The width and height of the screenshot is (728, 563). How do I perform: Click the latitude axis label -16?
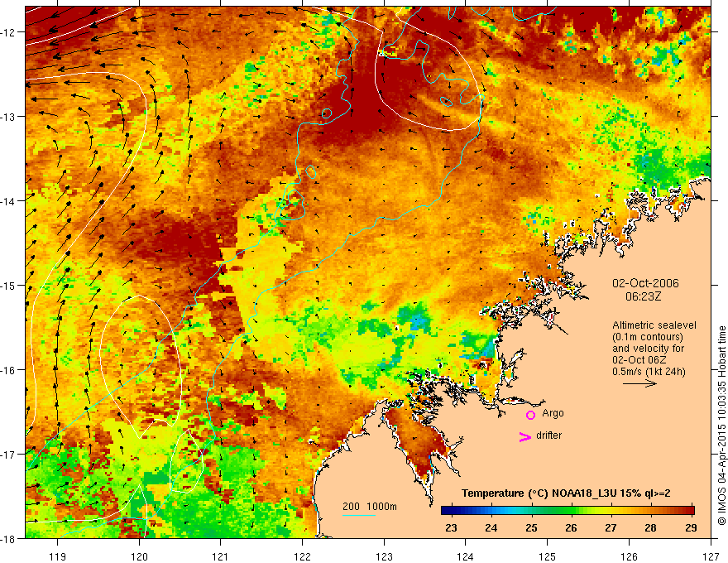tap(8, 370)
